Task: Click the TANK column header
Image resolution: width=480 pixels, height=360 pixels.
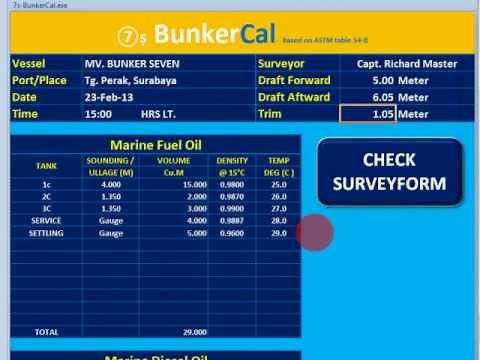Action: (46, 166)
